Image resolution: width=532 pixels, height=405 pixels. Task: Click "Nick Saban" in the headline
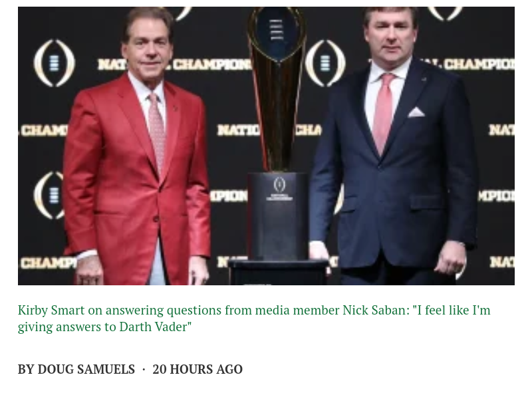(x=373, y=310)
